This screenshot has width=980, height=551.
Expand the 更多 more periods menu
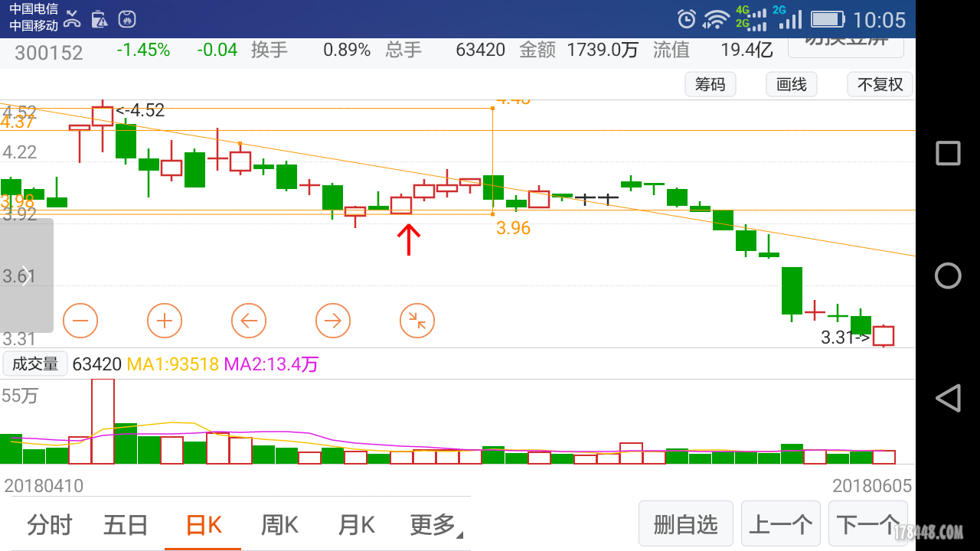[435, 525]
